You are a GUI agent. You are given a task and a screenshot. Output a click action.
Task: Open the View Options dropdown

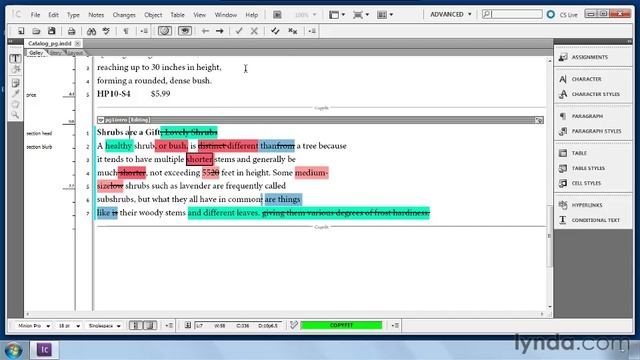(337, 15)
